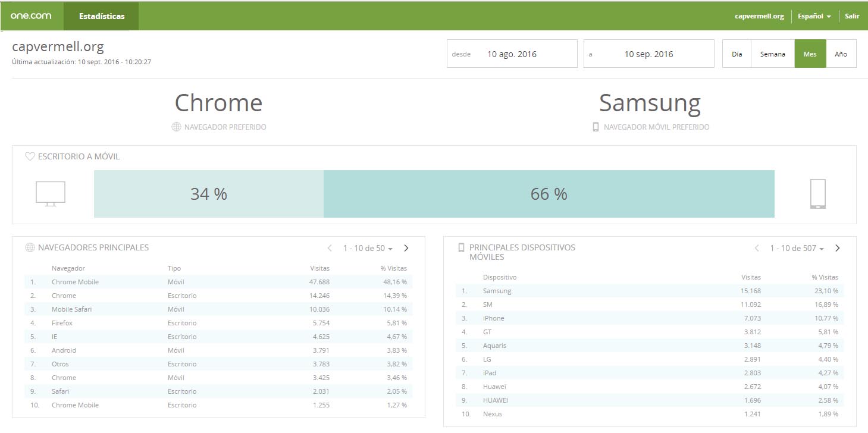Select the Año period option

[x=841, y=54]
